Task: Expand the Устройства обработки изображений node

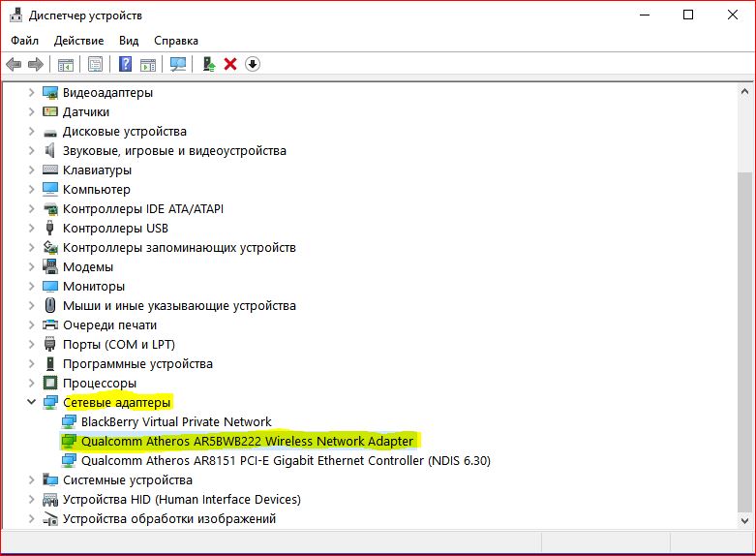Action: 31,518
